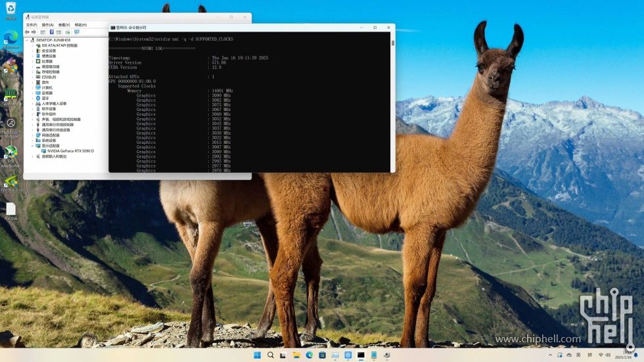Open the 查看(V) menu
This screenshot has width=644, height=362.
pos(64,25)
